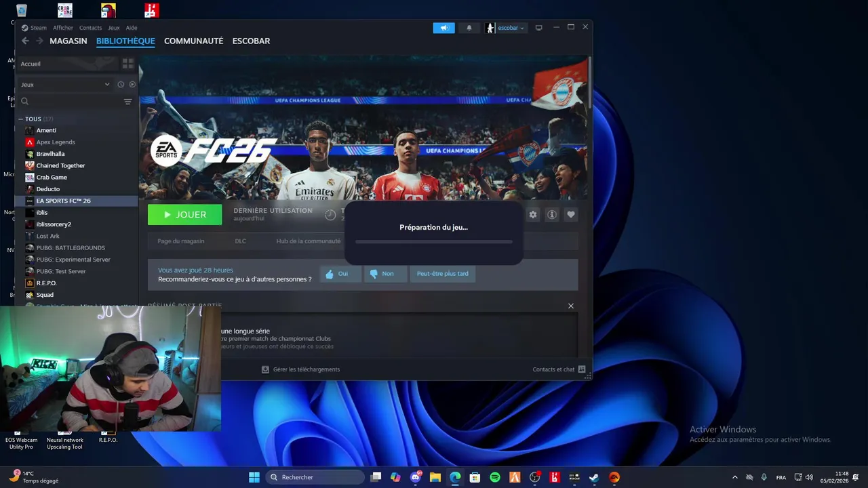Open the Jeux menu
The height and width of the screenshot is (488, 868).
pos(114,28)
